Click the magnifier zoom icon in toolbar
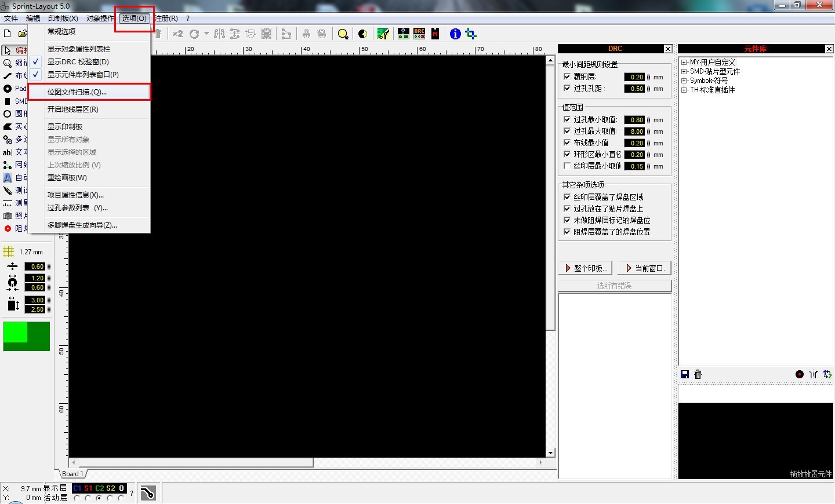The image size is (835, 504). click(x=343, y=34)
